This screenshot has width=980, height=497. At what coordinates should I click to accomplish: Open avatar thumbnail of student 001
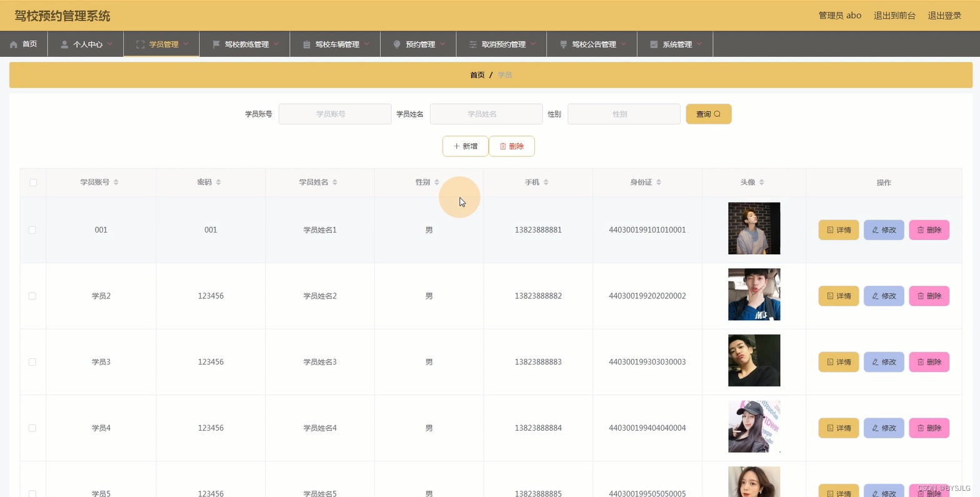click(x=754, y=228)
